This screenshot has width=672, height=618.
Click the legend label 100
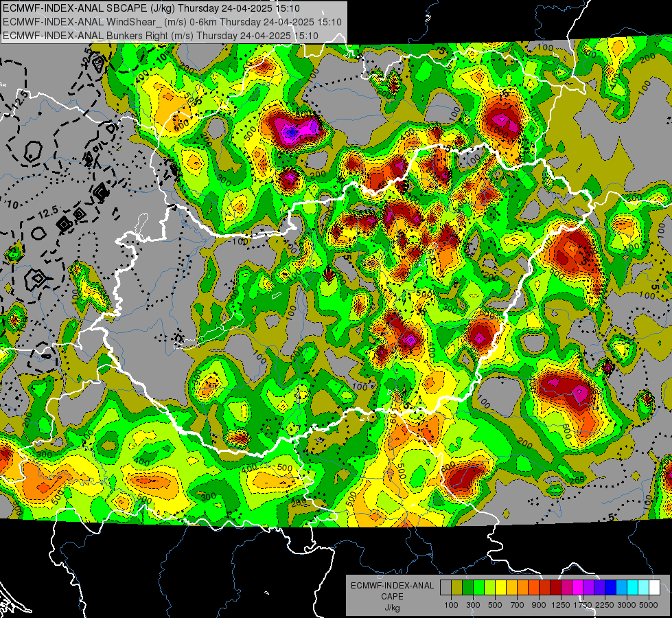point(451,605)
